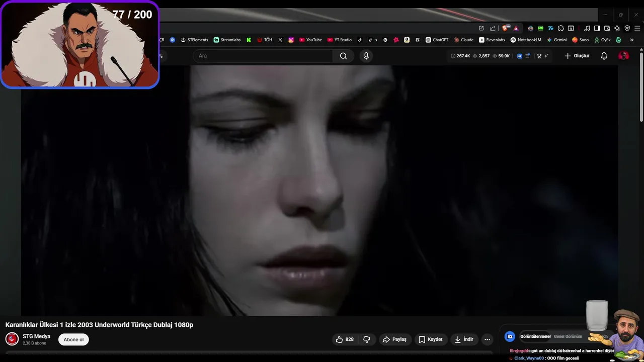Open the STG Medya channel avatar
Image resolution: width=644 pixels, height=362 pixels.
(x=12, y=339)
